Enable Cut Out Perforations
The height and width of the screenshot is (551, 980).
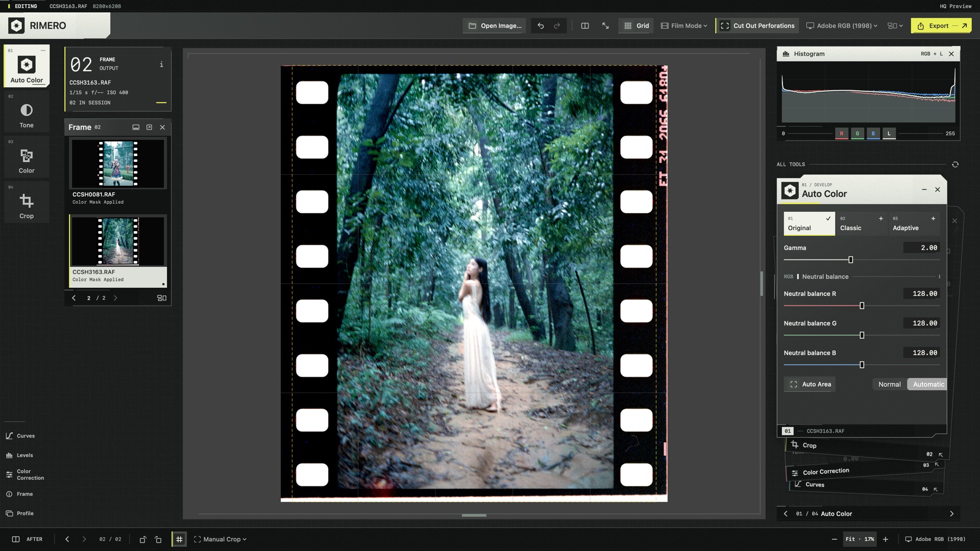coord(757,26)
